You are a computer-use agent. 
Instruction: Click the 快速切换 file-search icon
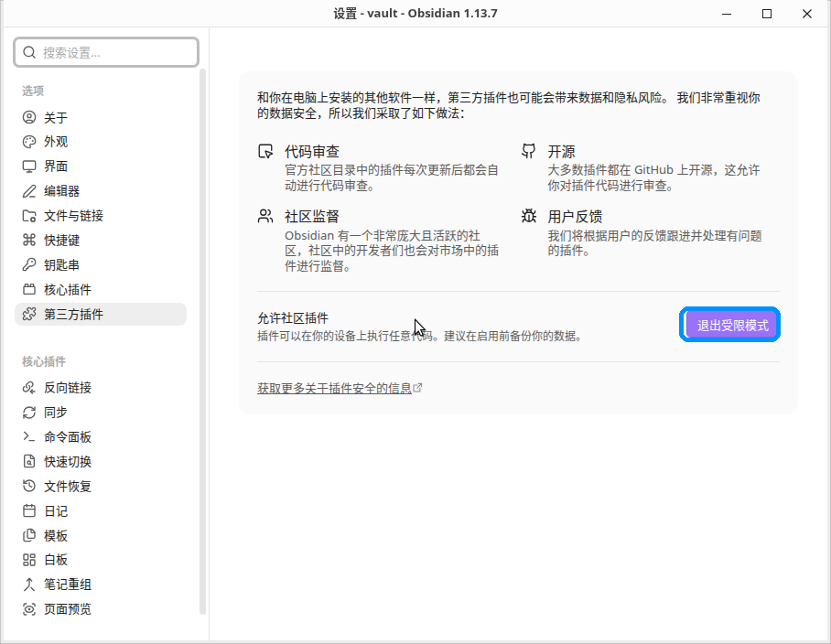tap(29, 461)
